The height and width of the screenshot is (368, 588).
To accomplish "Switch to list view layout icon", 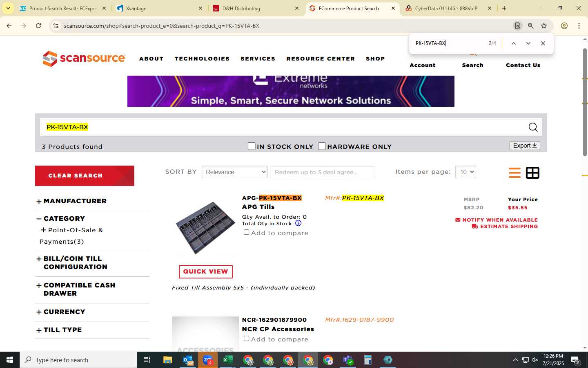I will [514, 173].
